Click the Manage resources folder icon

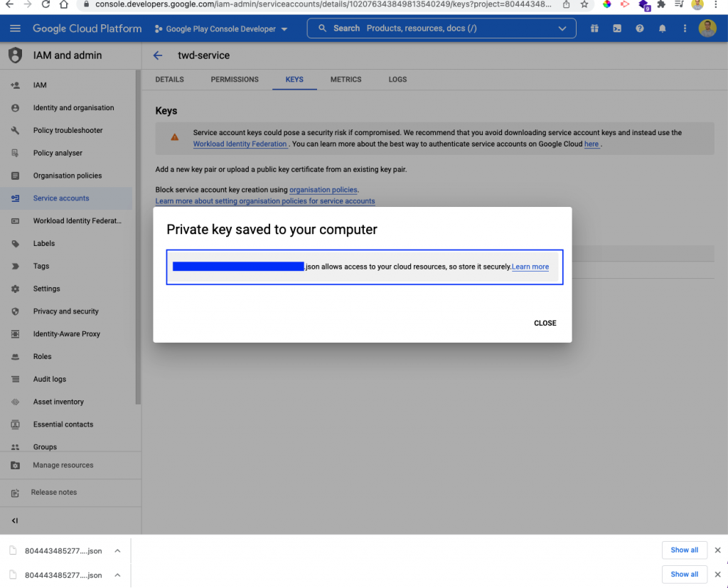pyautogui.click(x=15, y=465)
